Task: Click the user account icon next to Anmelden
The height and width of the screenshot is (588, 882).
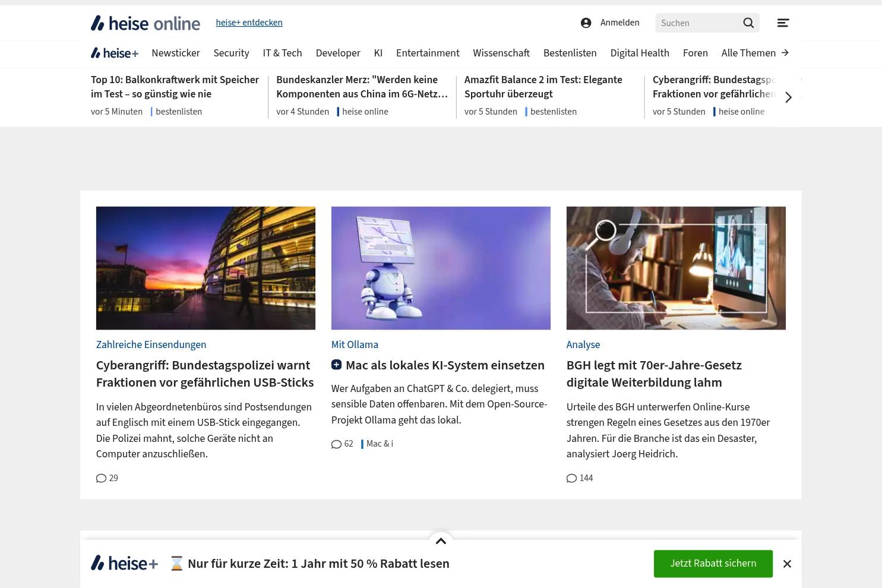Action: tap(586, 23)
